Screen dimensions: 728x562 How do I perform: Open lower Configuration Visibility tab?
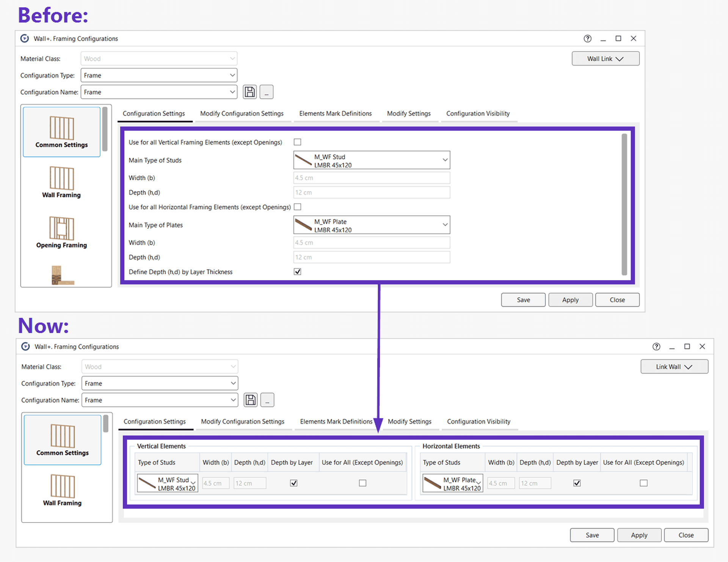click(479, 422)
